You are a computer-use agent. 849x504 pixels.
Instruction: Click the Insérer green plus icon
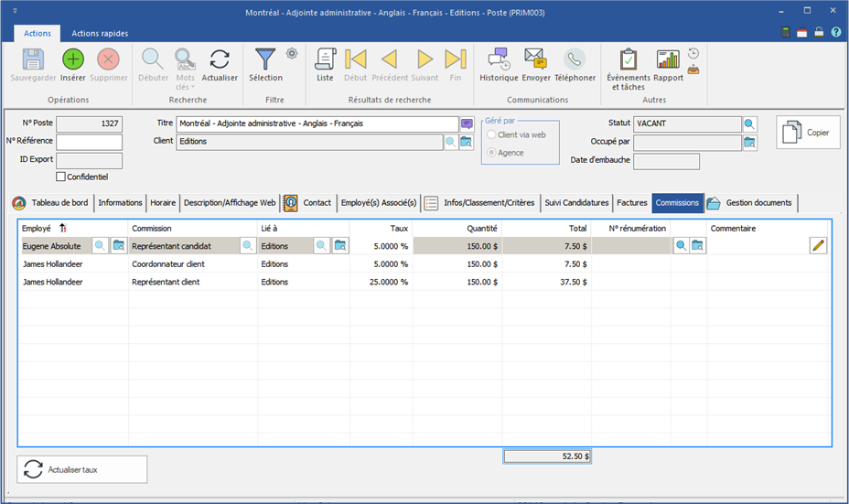pos(73,60)
